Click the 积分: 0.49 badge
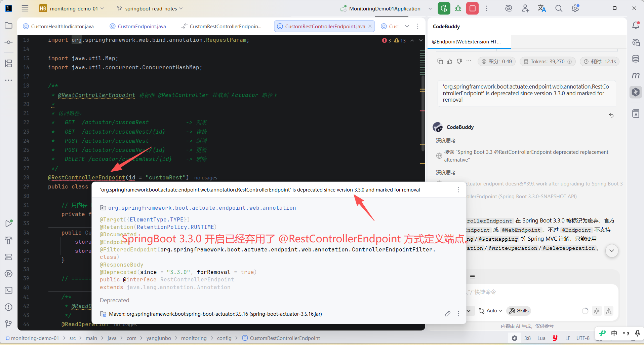This screenshot has width=644, height=345. (x=497, y=62)
